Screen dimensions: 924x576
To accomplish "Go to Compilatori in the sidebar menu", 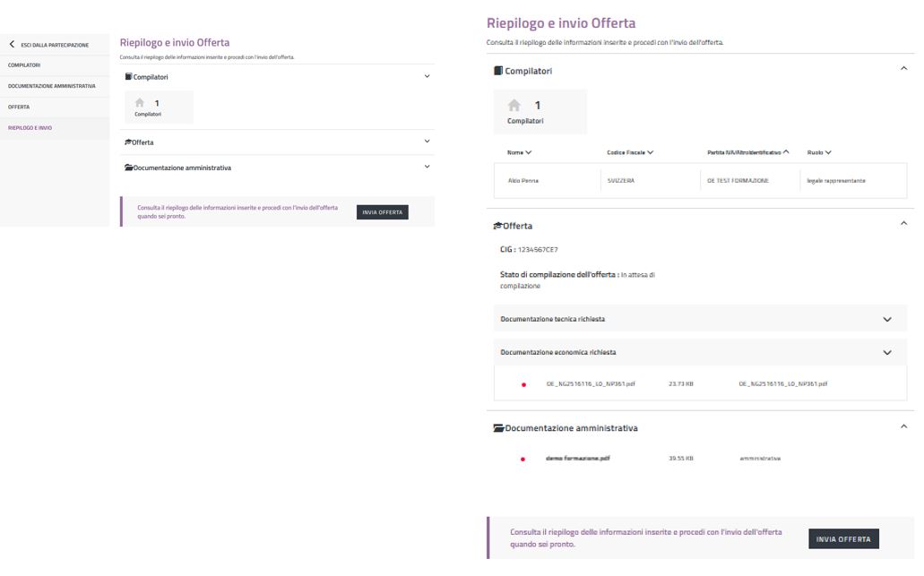I will point(24,65).
